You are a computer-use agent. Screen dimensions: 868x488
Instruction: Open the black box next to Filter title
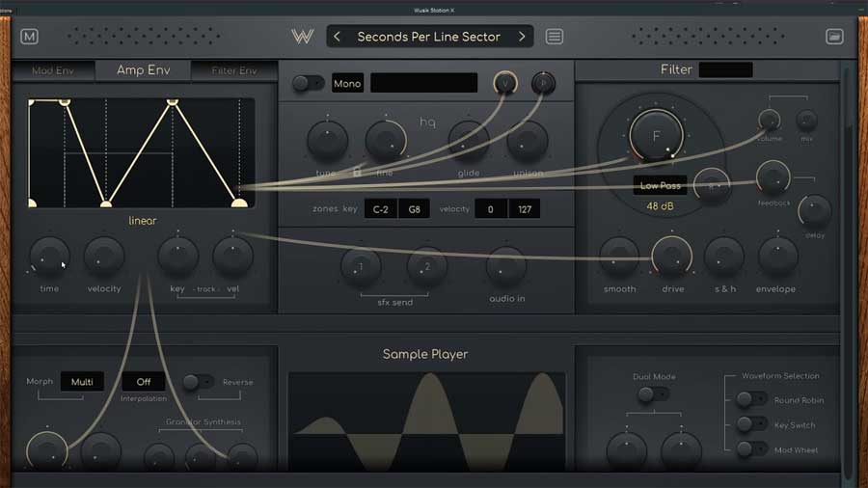tap(725, 69)
